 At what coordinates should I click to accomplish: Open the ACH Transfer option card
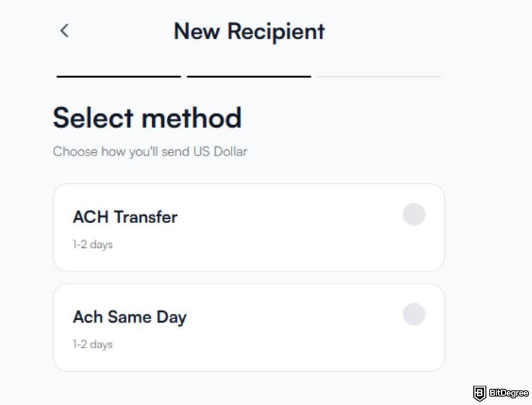pyautogui.click(x=248, y=227)
